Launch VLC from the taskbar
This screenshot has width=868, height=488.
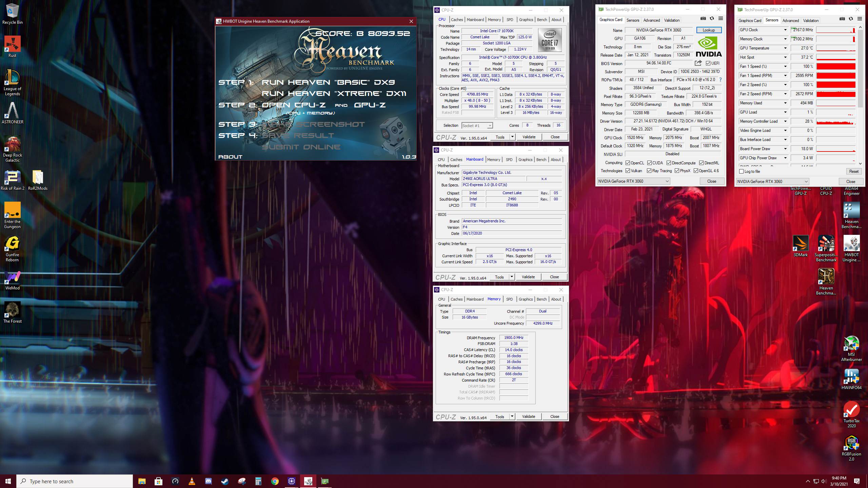click(x=192, y=481)
